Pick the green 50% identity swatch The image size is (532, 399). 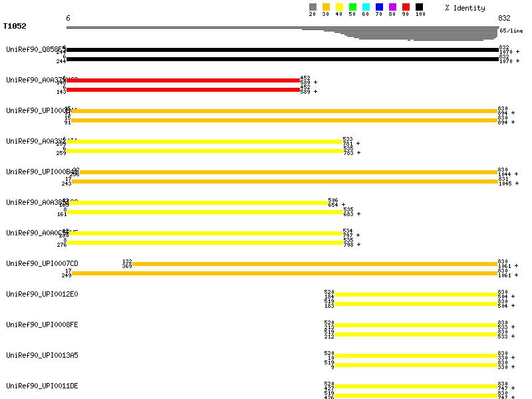(x=352, y=7)
